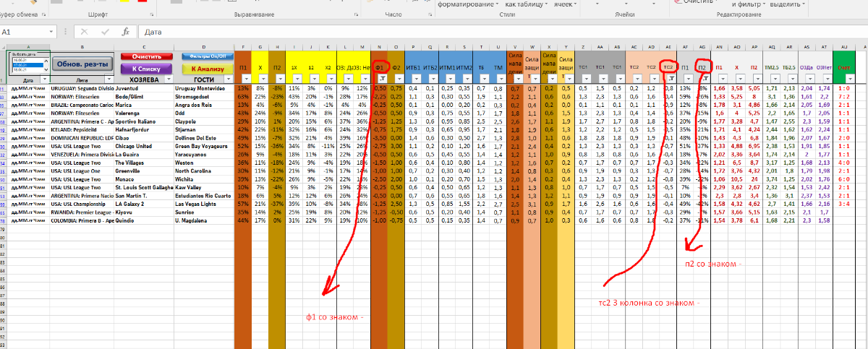Open the active filter icon on ТС2 column AE
The image size is (868, 349).
pyautogui.click(x=672, y=79)
